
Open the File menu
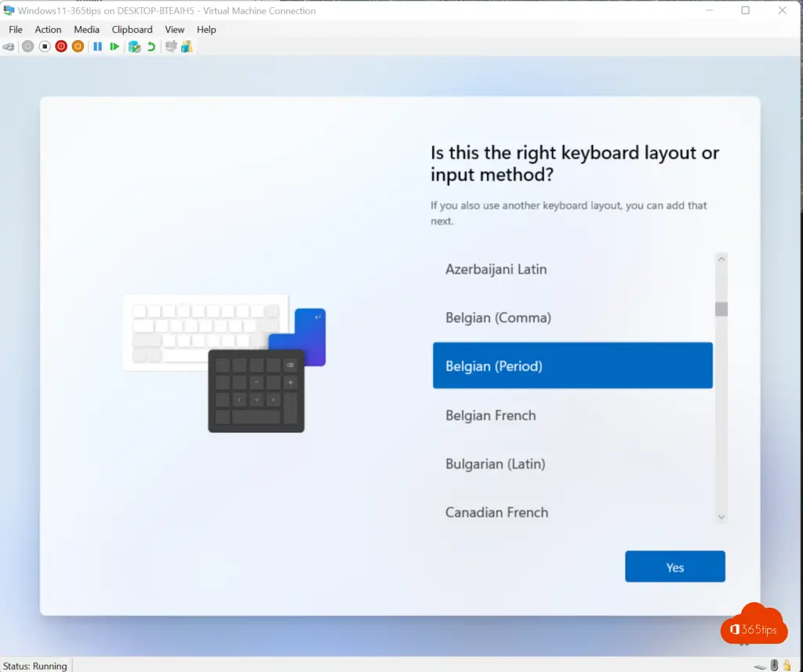pyautogui.click(x=16, y=30)
